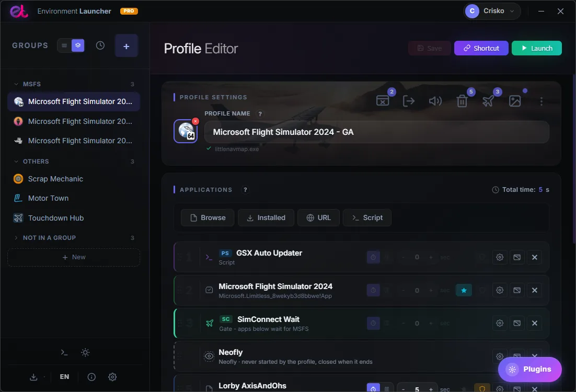Click the history clock icon beside Groups
576x392 pixels.
coord(100,45)
